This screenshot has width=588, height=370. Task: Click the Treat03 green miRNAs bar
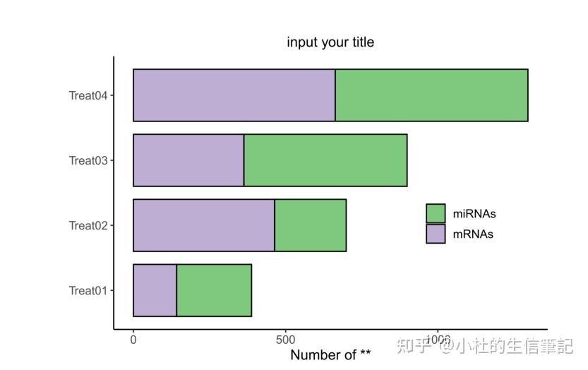coord(325,160)
